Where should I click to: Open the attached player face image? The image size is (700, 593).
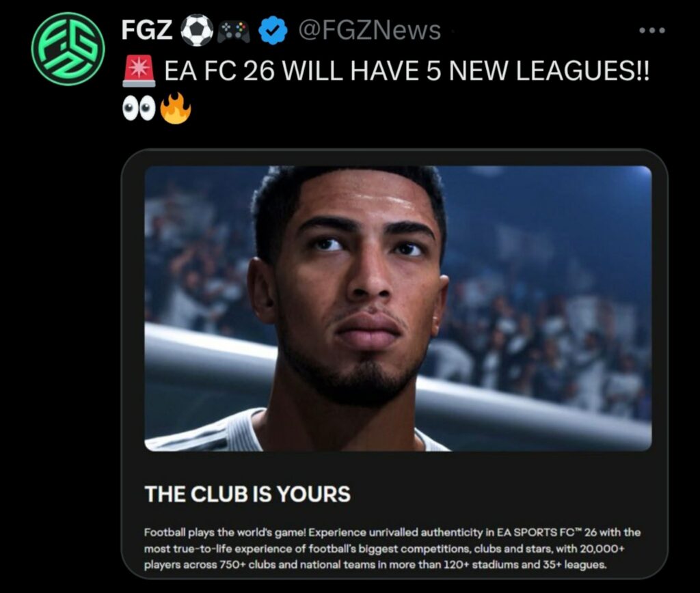(x=399, y=308)
